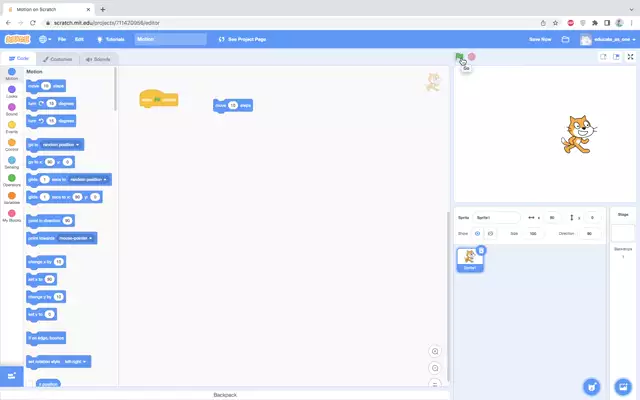Switch to small stage layout
This screenshot has height=400, width=640.
tap(603, 57)
